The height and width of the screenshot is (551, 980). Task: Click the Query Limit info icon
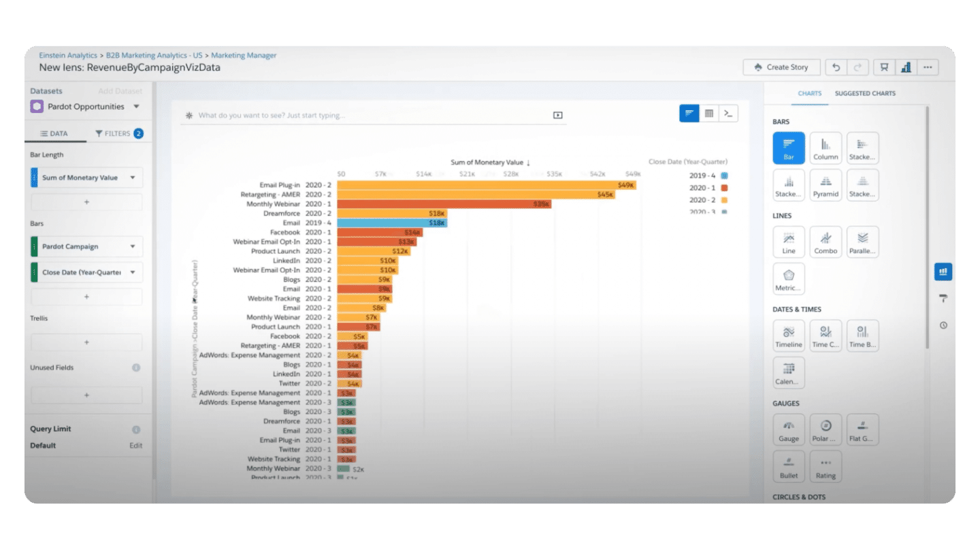136,430
